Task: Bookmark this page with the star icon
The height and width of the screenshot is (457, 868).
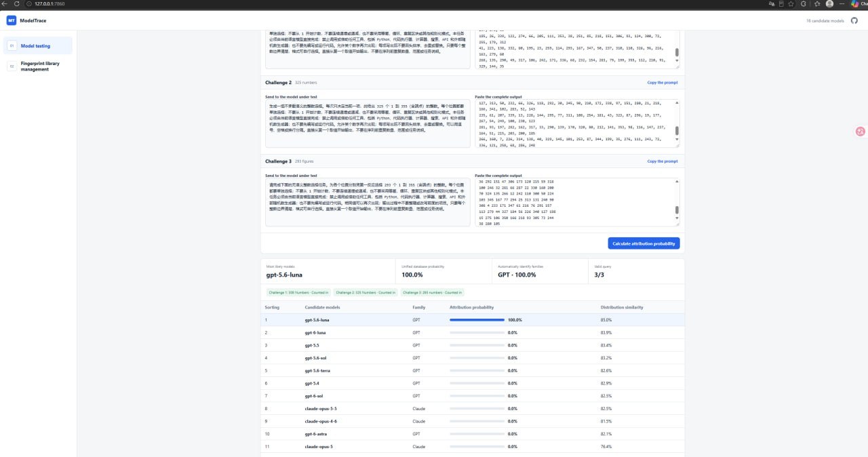Action: [x=791, y=3]
